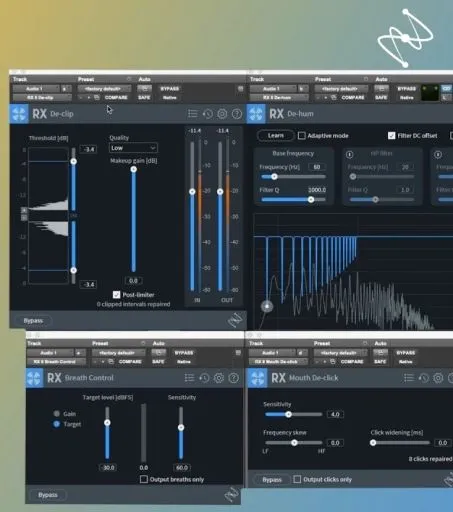Enable Output breaths only checkbox

coord(144,479)
